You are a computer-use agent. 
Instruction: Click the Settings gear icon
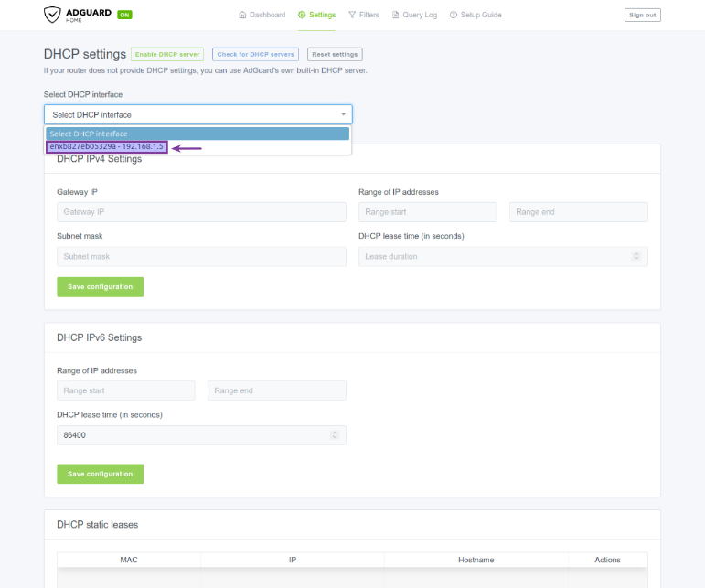coord(302,16)
